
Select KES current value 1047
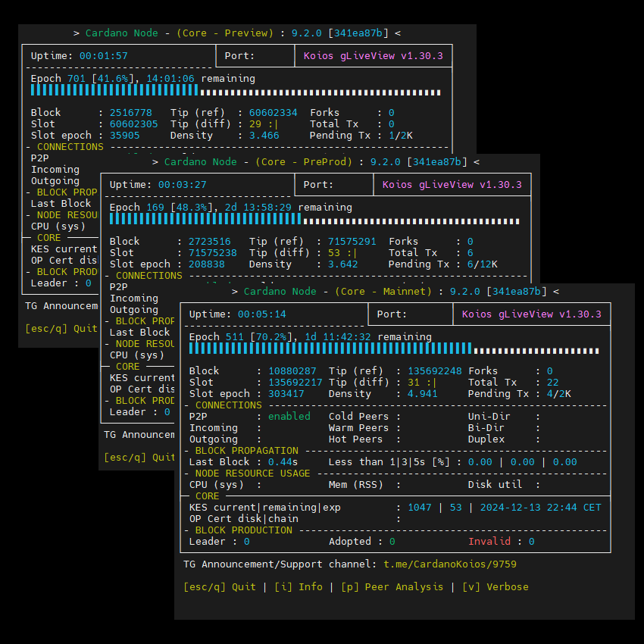pyautogui.click(x=420, y=508)
